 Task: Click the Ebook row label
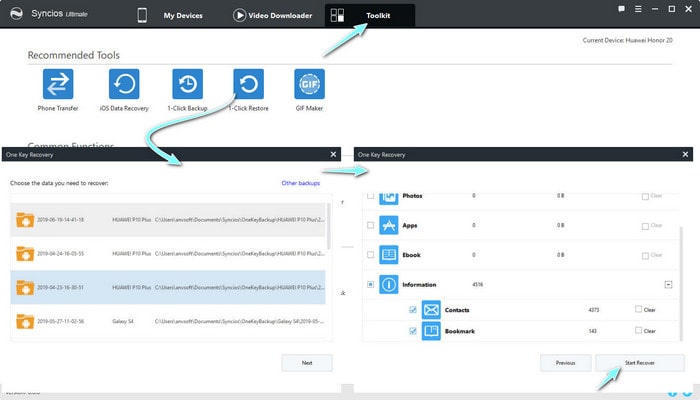click(412, 255)
